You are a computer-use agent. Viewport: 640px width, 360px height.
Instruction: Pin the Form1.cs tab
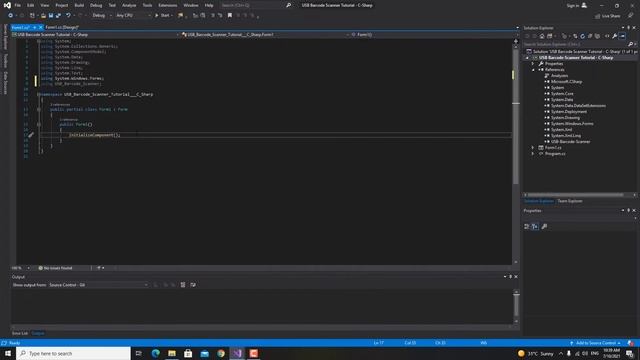coord(35,27)
